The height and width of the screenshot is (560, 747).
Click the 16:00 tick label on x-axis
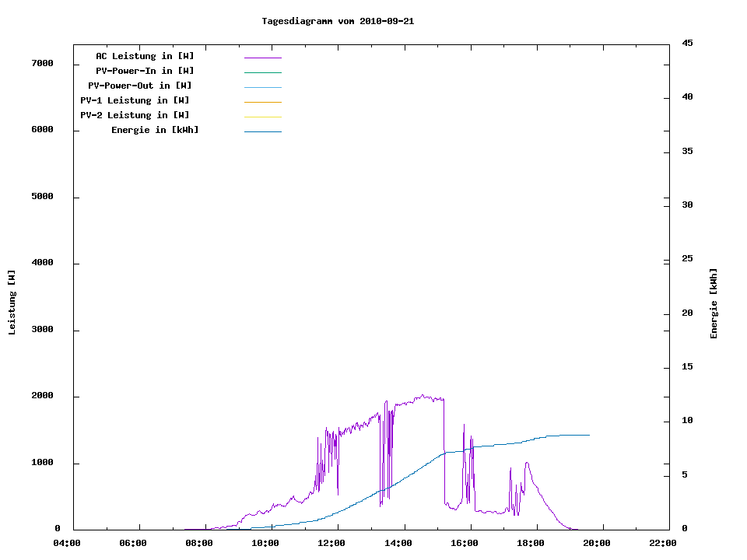pos(465,543)
